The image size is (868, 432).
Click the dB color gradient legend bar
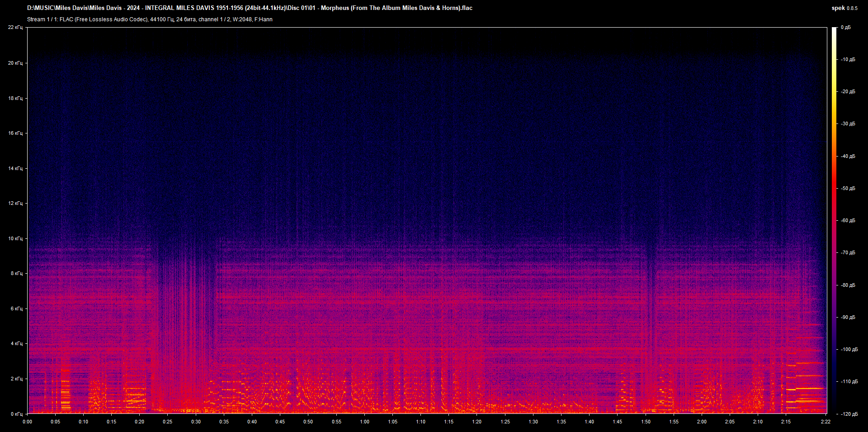834,221
